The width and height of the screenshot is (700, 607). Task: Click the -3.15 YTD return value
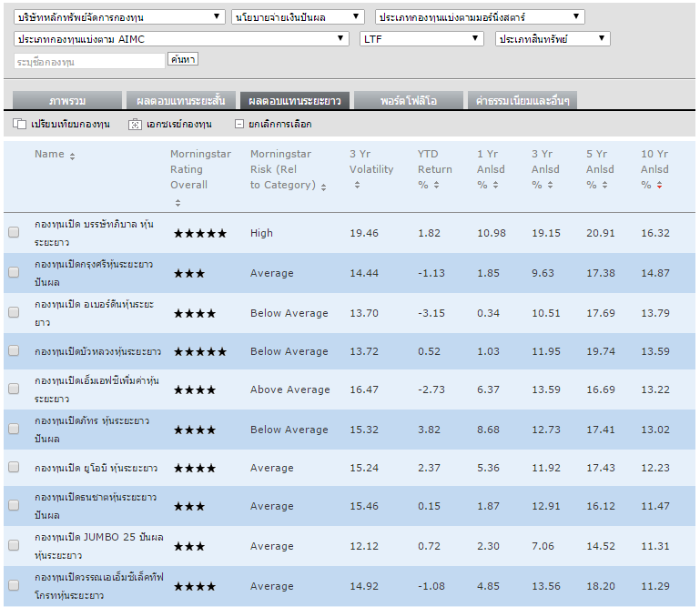click(431, 313)
